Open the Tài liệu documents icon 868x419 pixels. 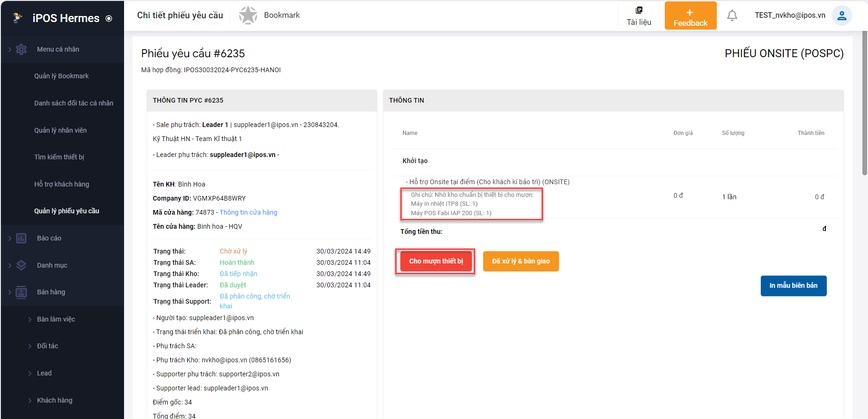point(639,10)
